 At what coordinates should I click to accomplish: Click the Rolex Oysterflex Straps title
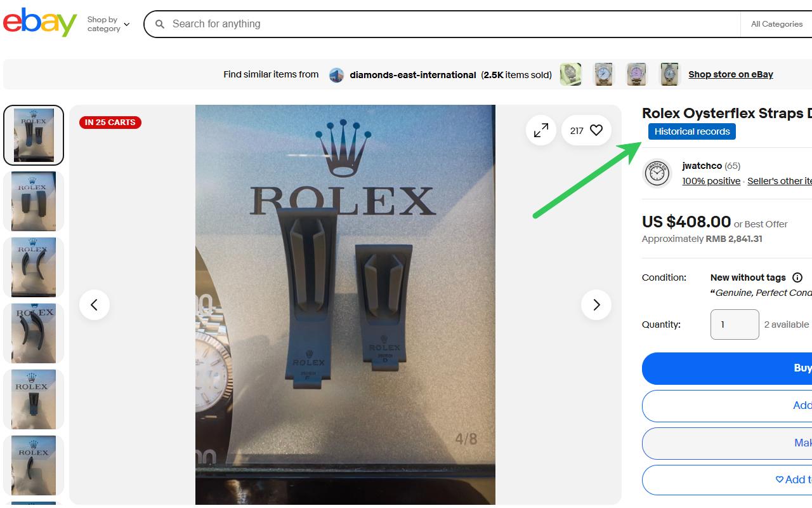pyautogui.click(x=727, y=114)
